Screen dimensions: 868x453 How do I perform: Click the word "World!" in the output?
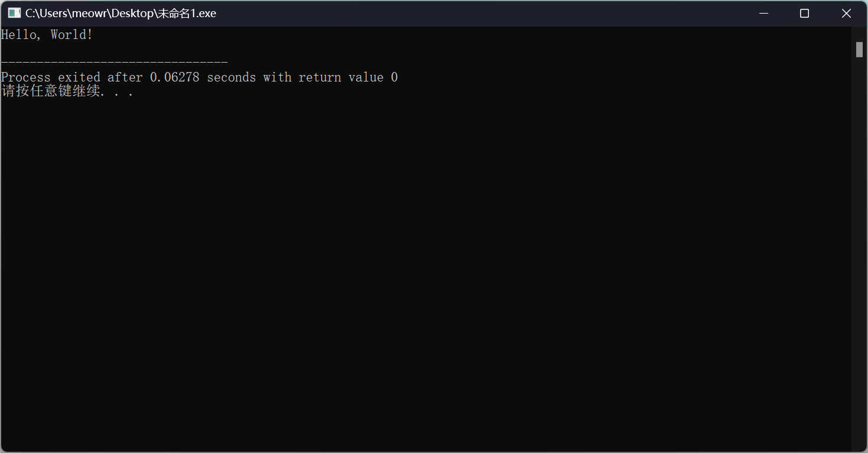pyautogui.click(x=71, y=35)
